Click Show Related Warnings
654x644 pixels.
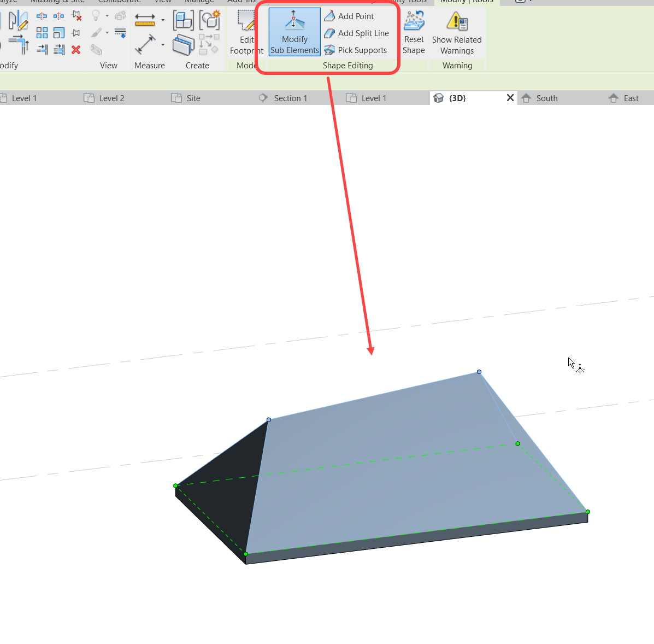(x=457, y=33)
